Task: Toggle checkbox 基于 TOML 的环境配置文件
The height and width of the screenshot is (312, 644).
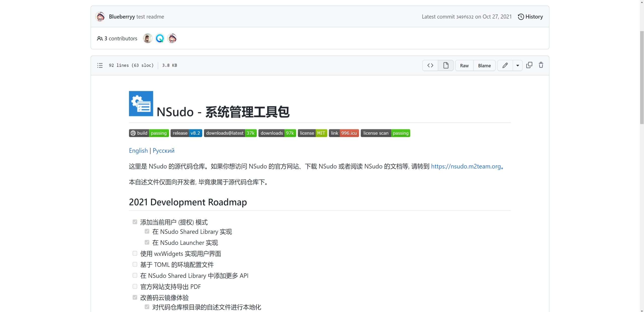Action: 135,264
